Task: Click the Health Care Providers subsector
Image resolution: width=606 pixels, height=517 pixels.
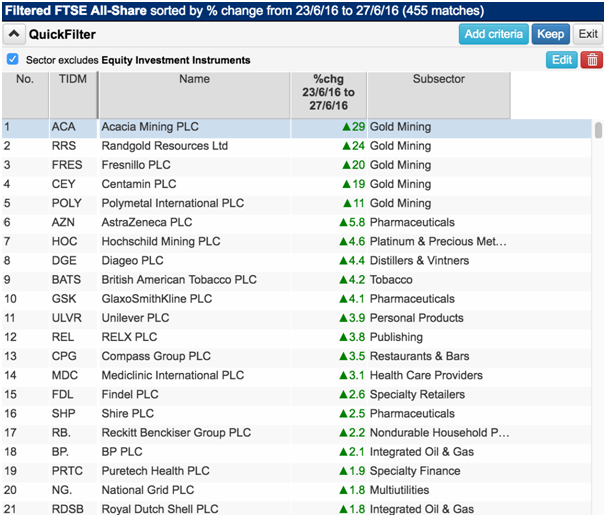Action: click(426, 376)
